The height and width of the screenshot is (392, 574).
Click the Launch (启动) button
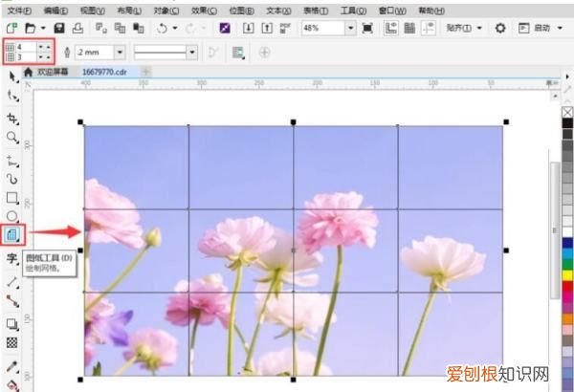pyautogui.click(x=535, y=28)
